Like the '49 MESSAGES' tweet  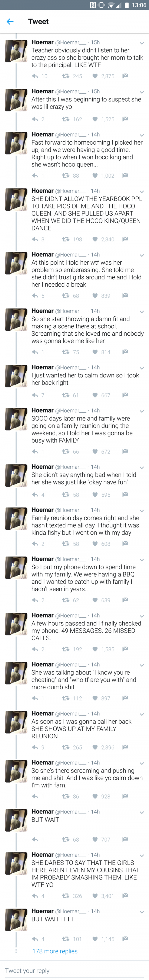pyautogui.click(x=95, y=649)
